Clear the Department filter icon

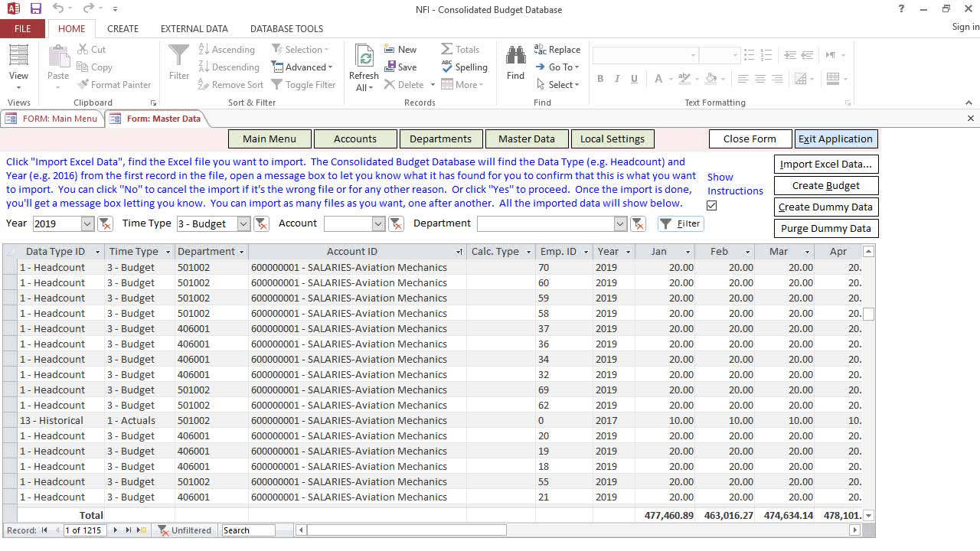point(638,223)
